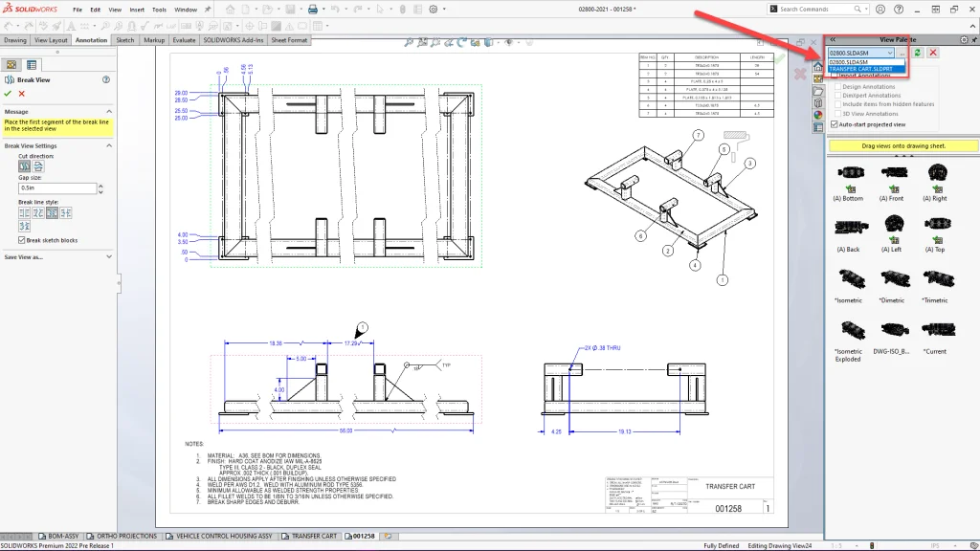
Task: Open the dropdown arrow next to Print
Action: pos(323,10)
